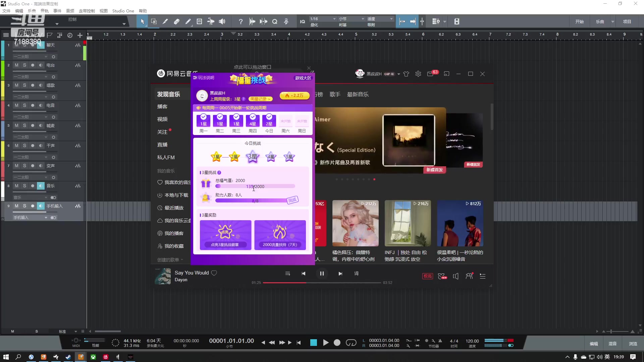Open Steam from the Windows taskbar
Image resolution: width=644 pixels, height=362 pixels.
pos(68,357)
